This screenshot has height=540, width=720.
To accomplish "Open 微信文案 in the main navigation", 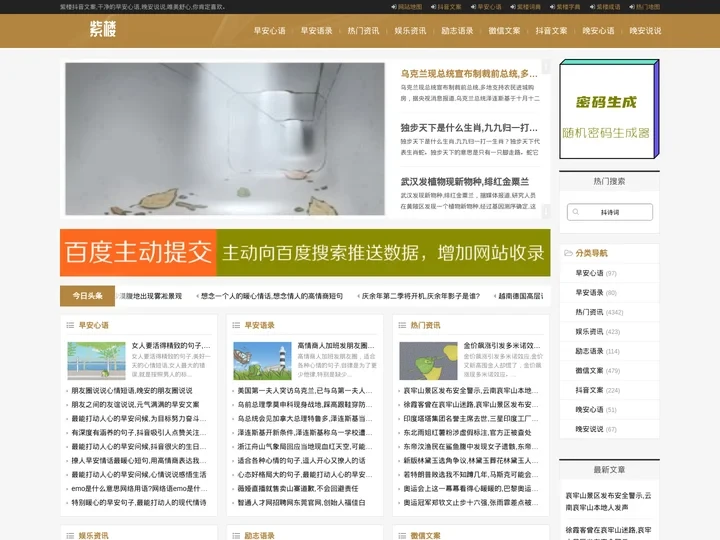I will point(504,31).
